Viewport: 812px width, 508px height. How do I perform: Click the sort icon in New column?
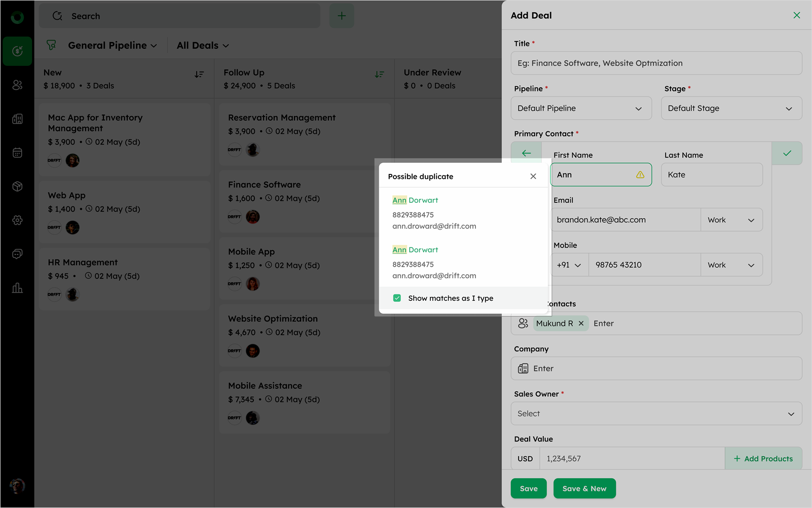[x=199, y=75]
